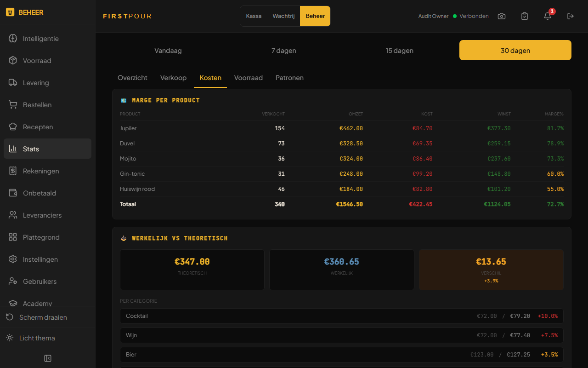The image size is (588, 368).
Task: Open the clipboard checklist icon
Action: click(525, 16)
